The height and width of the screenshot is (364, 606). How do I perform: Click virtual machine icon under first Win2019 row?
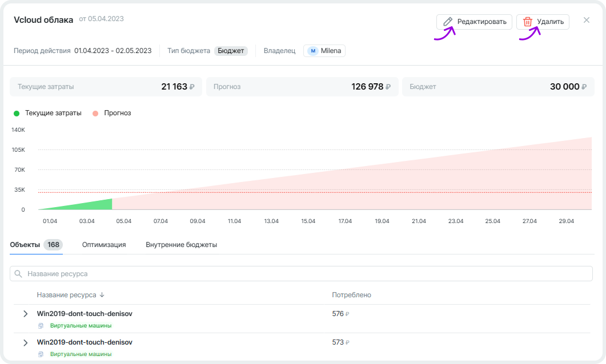coord(41,326)
